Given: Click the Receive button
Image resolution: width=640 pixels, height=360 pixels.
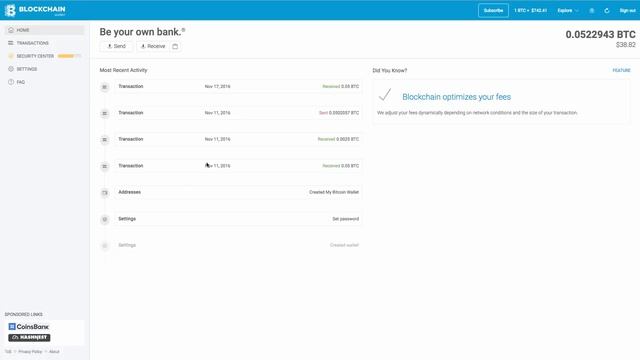Looking at the screenshot, I should click(153, 46).
